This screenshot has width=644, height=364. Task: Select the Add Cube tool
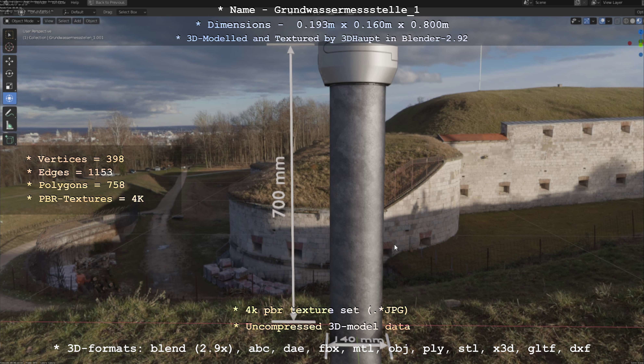coord(9,139)
